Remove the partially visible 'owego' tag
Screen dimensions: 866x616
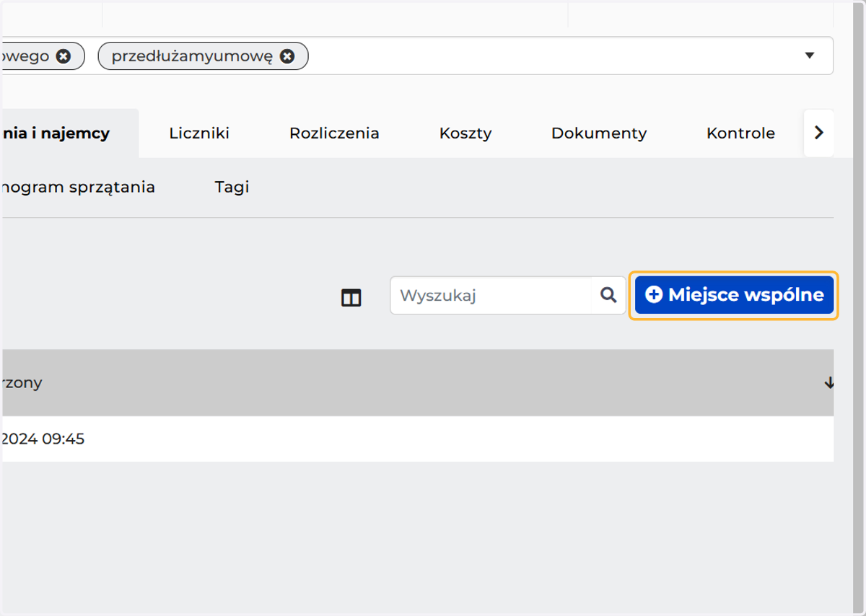coord(64,56)
